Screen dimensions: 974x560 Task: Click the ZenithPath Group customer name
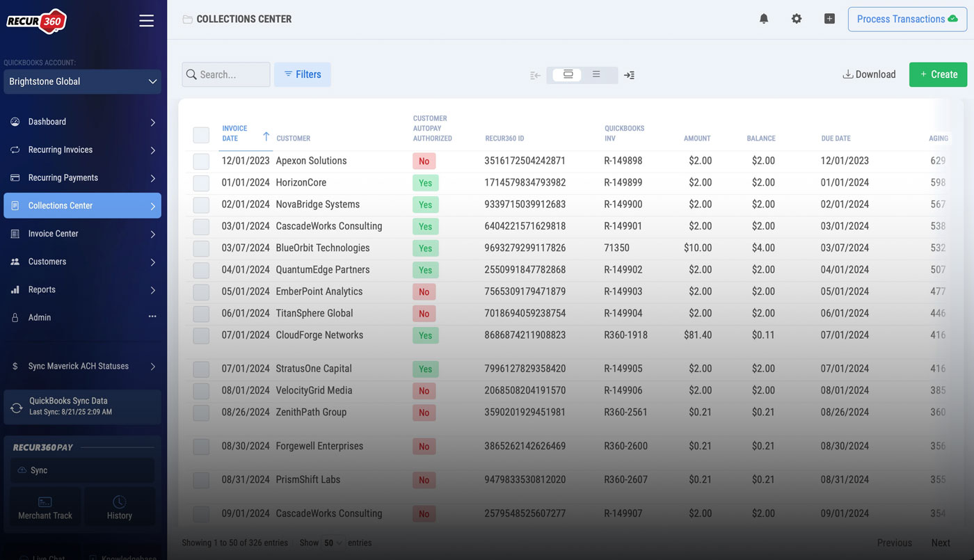tap(311, 412)
